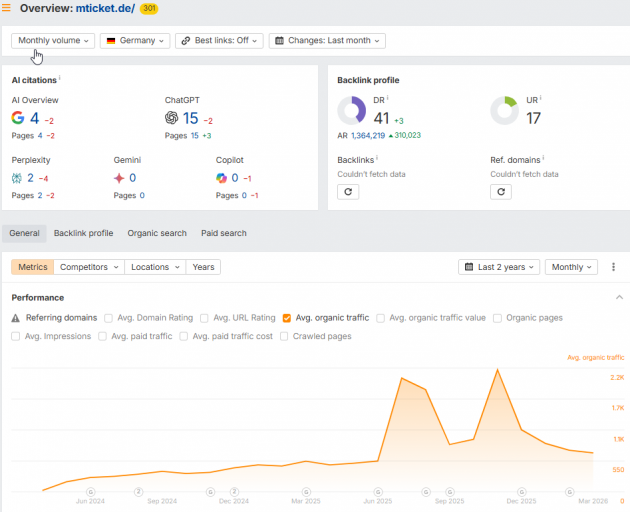Click the Referring domains warning icon
The image size is (630, 512).
coord(16,318)
